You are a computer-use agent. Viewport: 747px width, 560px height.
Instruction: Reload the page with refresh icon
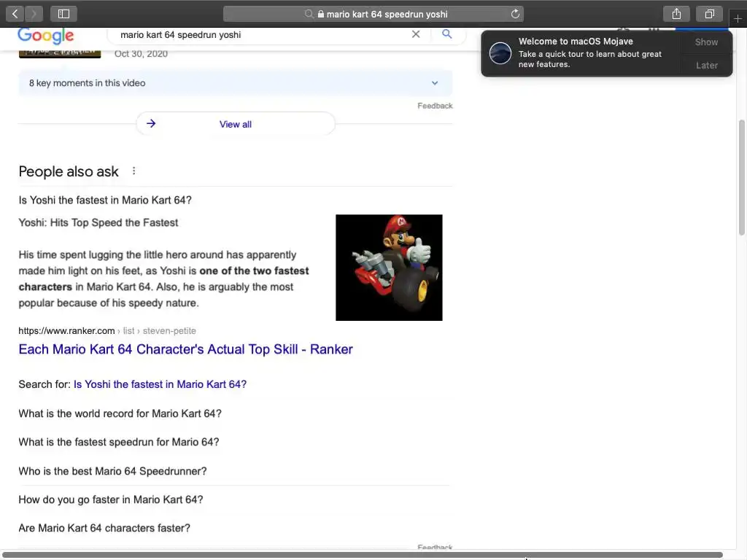[515, 14]
